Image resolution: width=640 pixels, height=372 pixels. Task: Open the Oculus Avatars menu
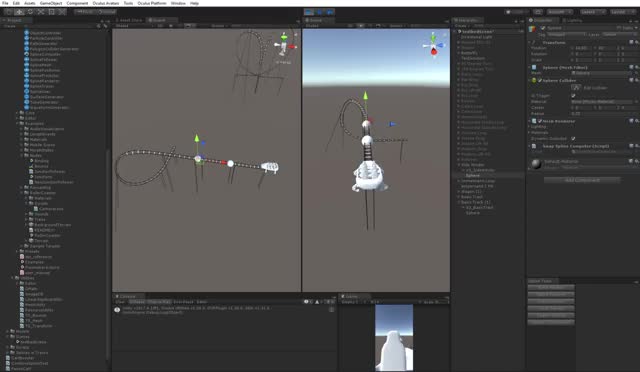pyautogui.click(x=106, y=3)
